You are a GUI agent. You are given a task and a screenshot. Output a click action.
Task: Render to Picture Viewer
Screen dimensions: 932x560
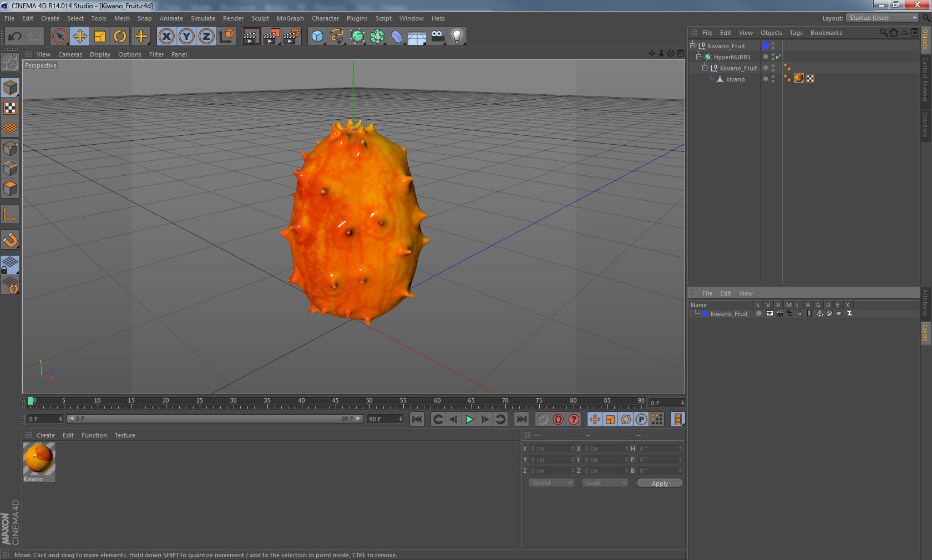(x=271, y=37)
